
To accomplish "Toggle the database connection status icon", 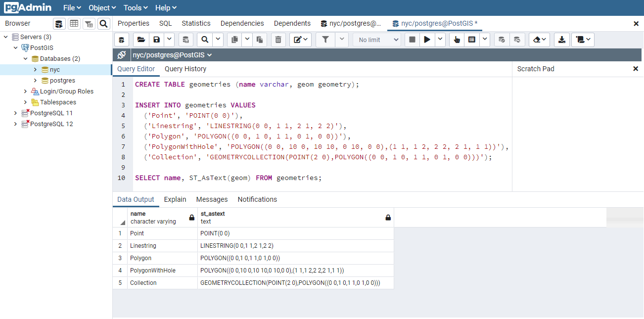I will (122, 55).
